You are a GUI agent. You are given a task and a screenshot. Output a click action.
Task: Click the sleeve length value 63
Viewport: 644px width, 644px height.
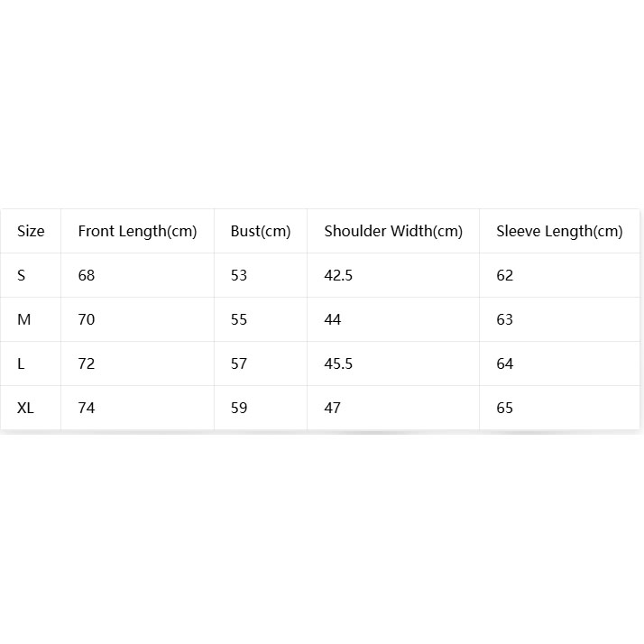505,319
